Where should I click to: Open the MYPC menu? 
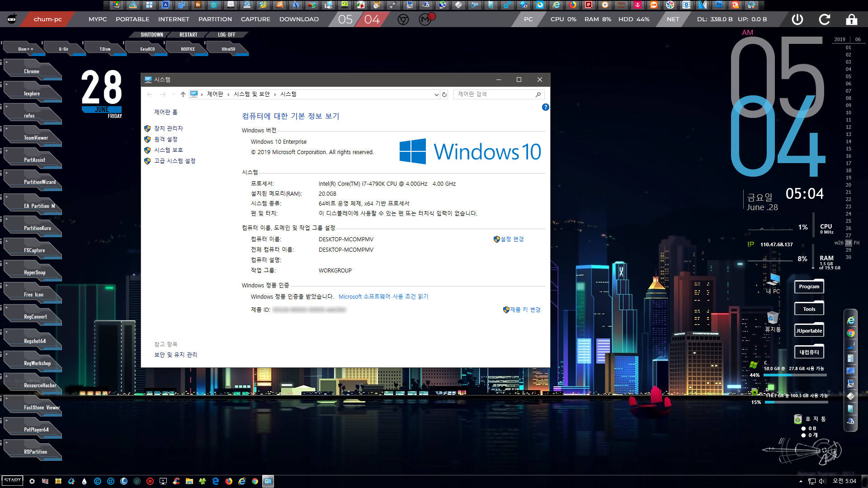tap(98, 19)
